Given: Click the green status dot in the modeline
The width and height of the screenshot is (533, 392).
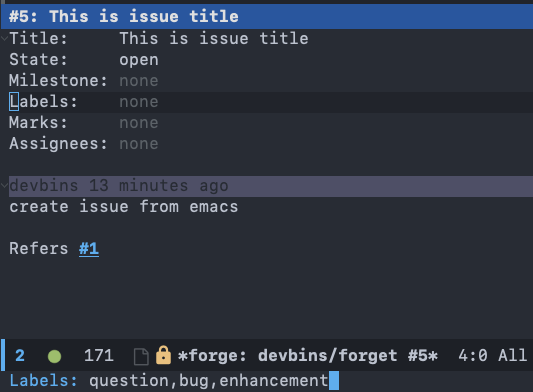Looking at the screenshot, I should coord(54,357).
